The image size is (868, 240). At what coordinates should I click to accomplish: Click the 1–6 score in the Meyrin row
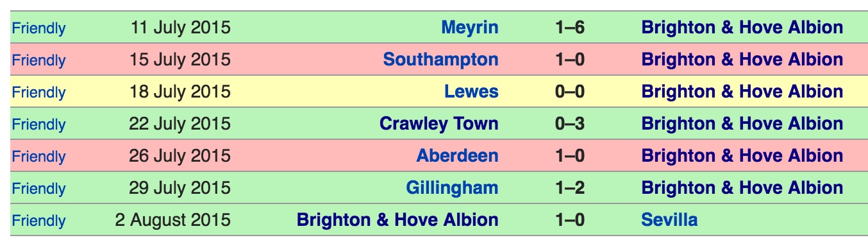click(570, 28)
